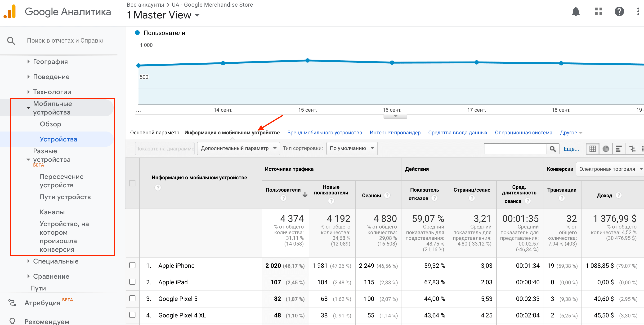The width and height of the screenshot is (644, 325).
Task: Open the Пути sidebar item
Action: point(38,288)
